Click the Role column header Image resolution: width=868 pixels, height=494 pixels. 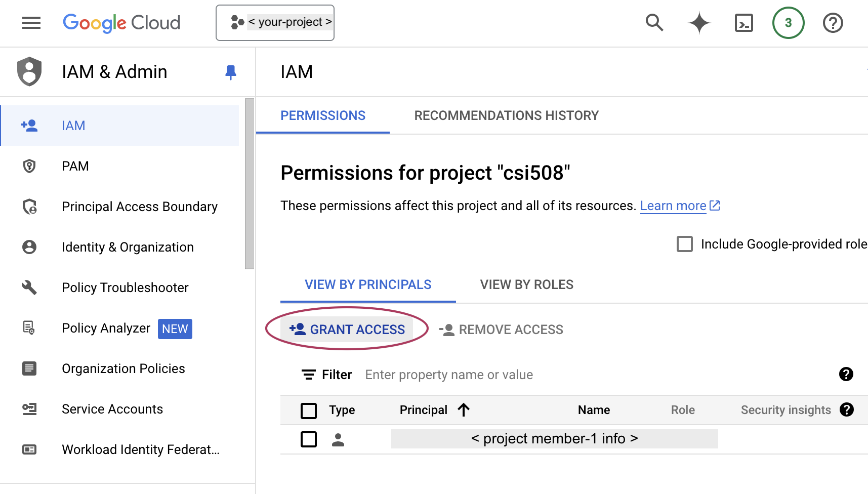tap(683, 410)
